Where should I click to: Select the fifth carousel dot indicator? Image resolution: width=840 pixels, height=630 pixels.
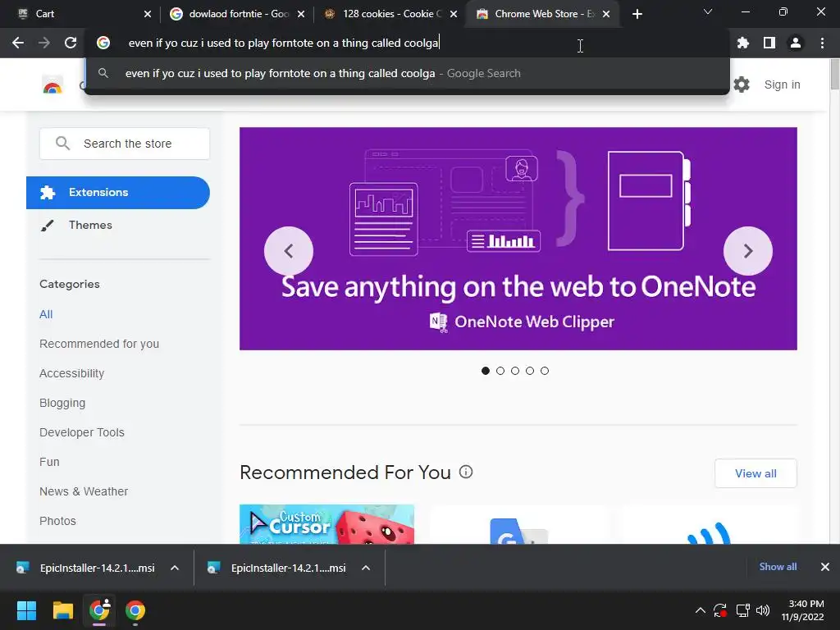point(545,371)
